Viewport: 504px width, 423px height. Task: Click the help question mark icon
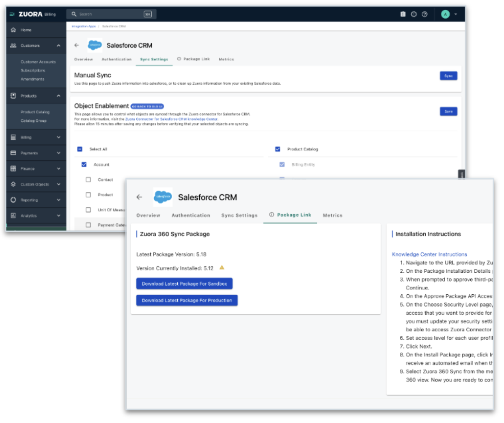pos(424,14)
